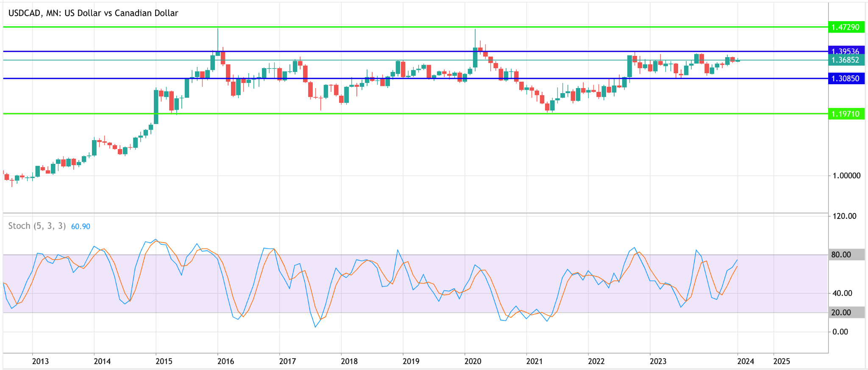
Task: Click the 2015 label on time axis
Action: pos(164,361)
